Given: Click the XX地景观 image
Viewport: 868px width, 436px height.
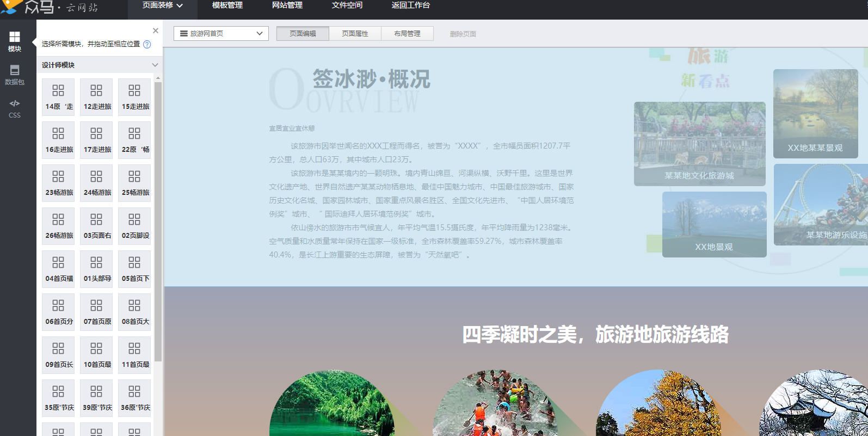Looking at the screenshot, I should pos(714,224).
